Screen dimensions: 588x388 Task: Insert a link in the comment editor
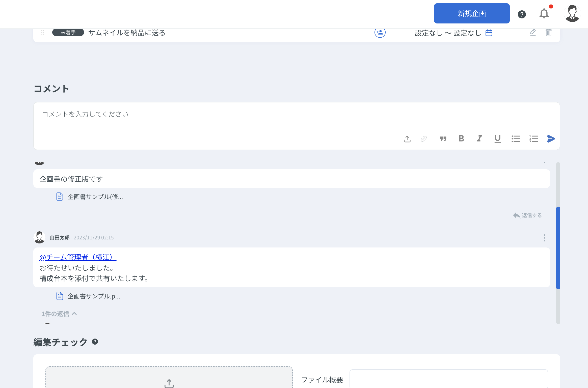click(424, 139)
